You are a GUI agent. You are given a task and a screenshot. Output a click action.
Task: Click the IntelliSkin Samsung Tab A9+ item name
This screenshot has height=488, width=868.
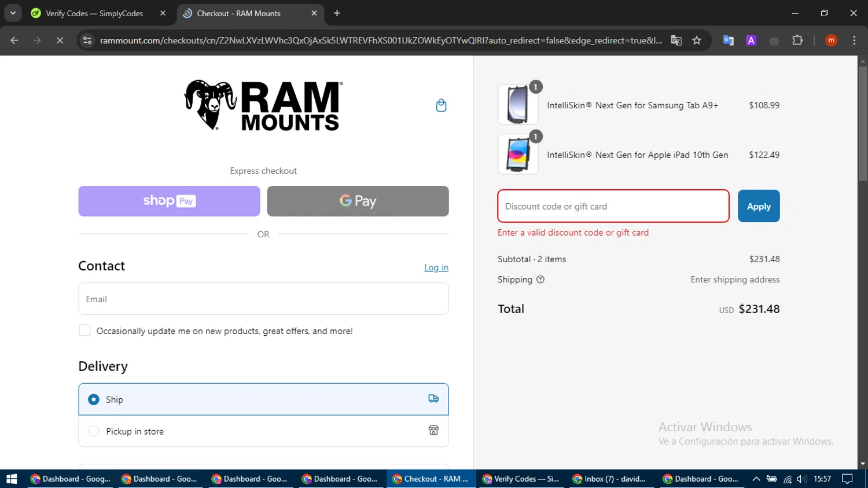tap(632, 105)
